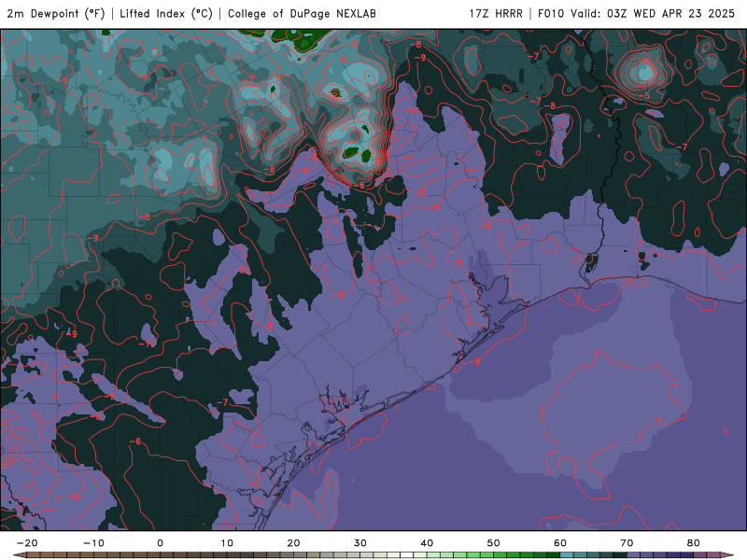Click the 'F010' forecast hour text
This screenshot has width=747, height=560.
click(x=552, y=13)
